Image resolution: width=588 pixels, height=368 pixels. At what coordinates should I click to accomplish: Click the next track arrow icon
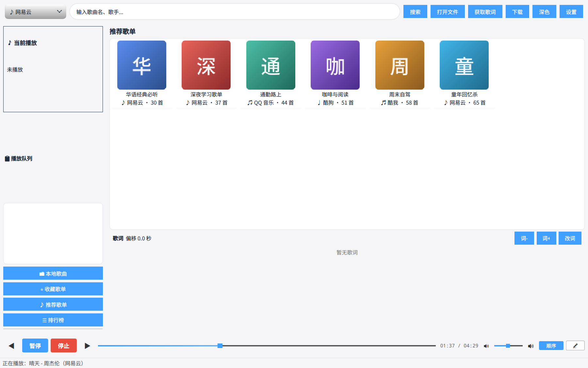[87, 346]
